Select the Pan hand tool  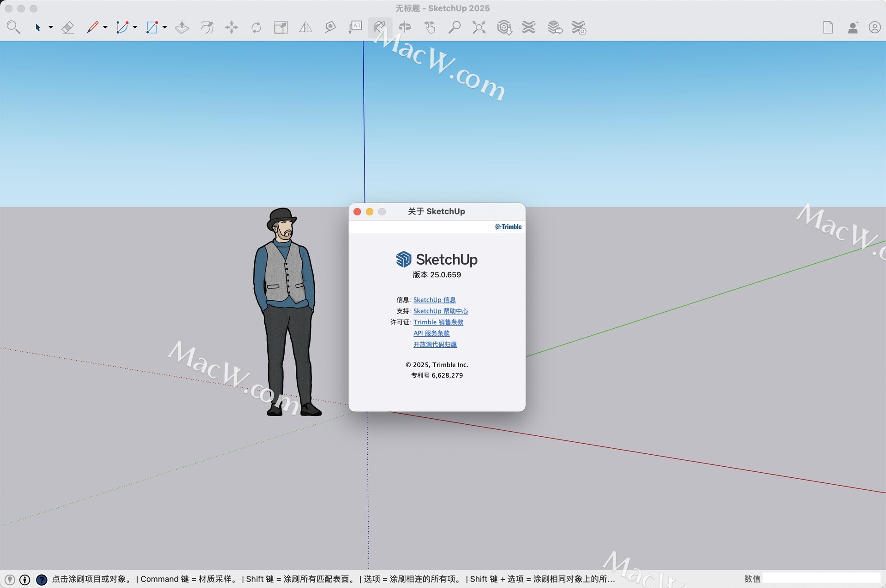pos(430,28)
